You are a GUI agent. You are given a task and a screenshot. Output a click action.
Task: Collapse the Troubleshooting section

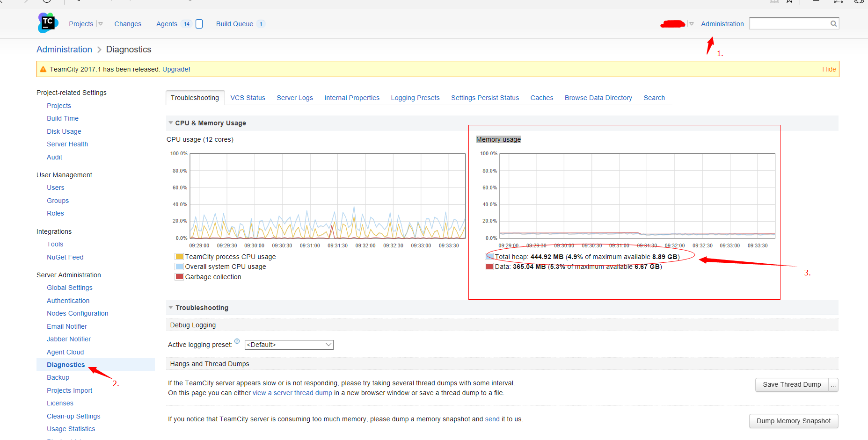171,308
